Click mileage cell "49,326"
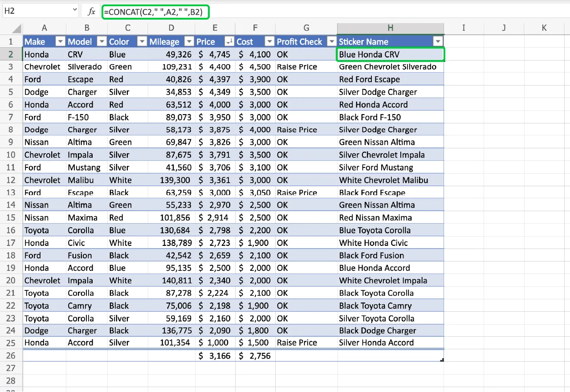 tap(171, 54)
